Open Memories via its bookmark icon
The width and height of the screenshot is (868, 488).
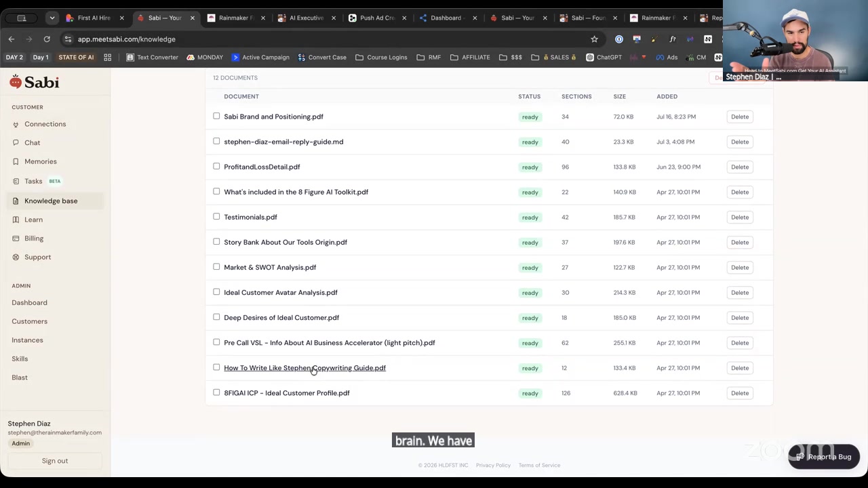coord(16,162)
